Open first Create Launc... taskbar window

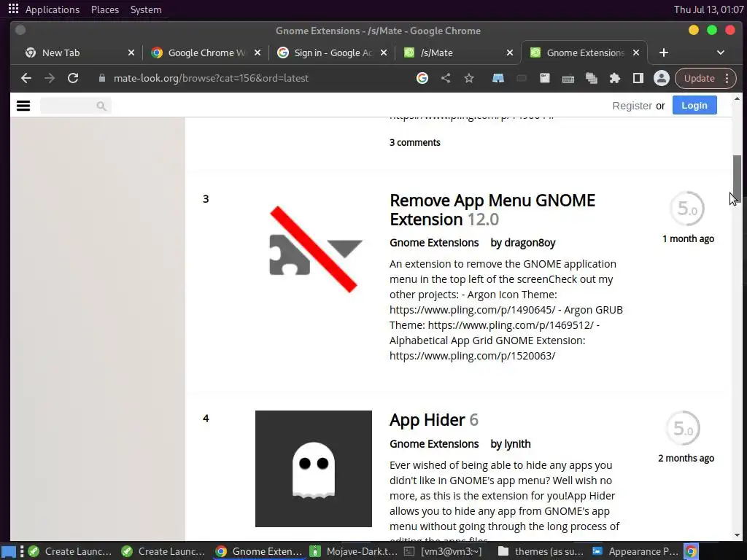pos(70,551)
